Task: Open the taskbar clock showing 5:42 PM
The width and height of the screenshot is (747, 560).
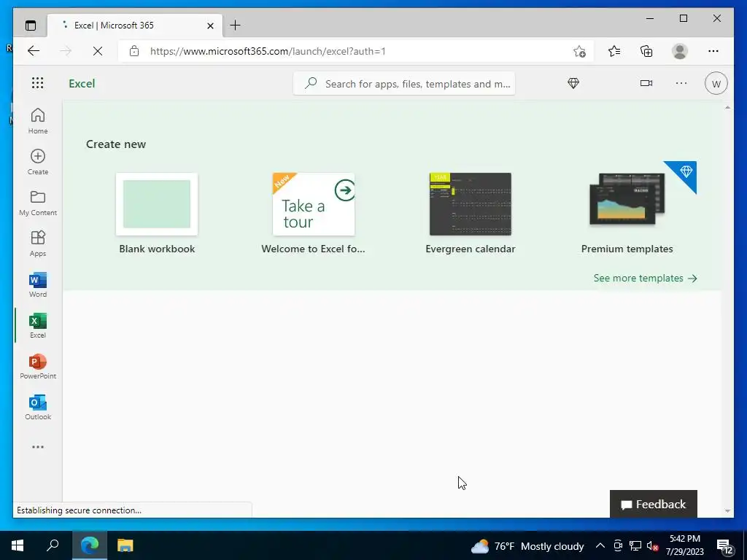Action: pos(684,545)
